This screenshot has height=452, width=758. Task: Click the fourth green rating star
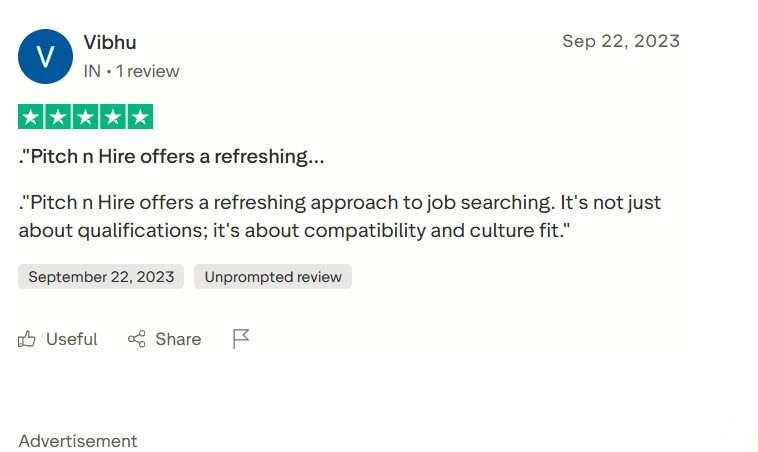113,117
